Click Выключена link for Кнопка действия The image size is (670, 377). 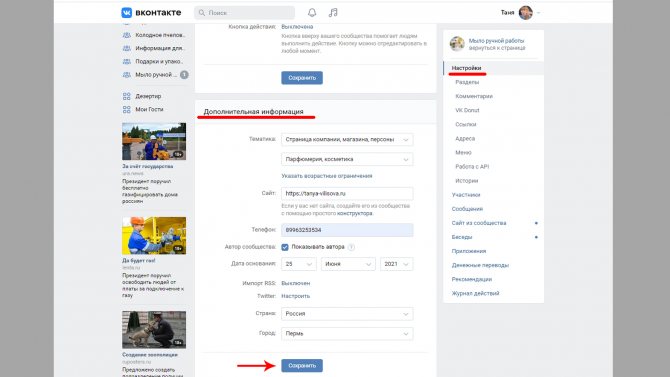[x=297, y=27]
